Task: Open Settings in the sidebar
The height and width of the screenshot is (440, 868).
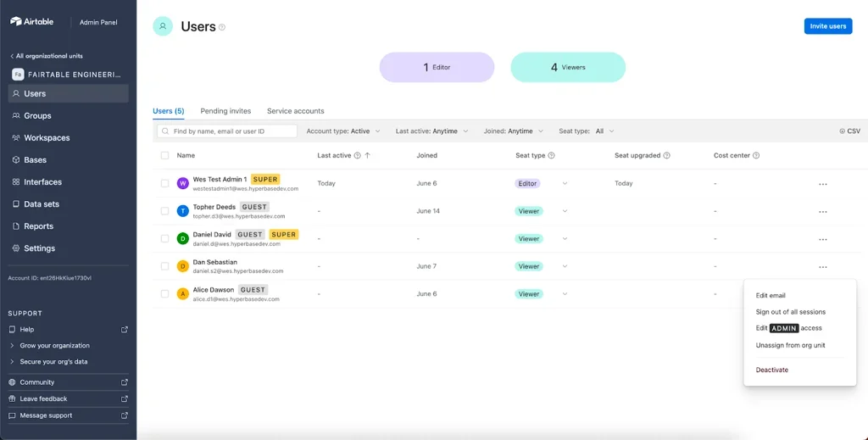Action: tap(68, 248)
